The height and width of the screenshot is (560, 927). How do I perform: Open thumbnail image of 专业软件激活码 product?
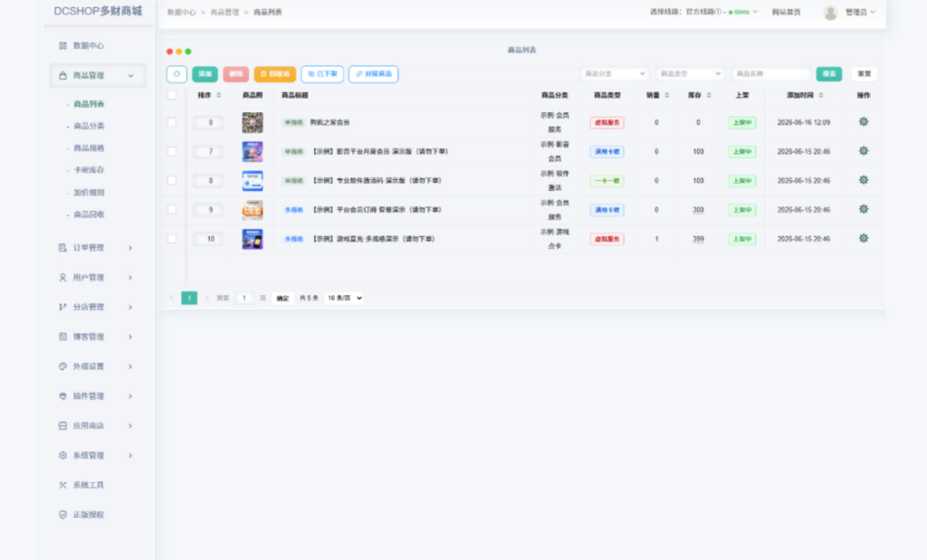(253, 180)
